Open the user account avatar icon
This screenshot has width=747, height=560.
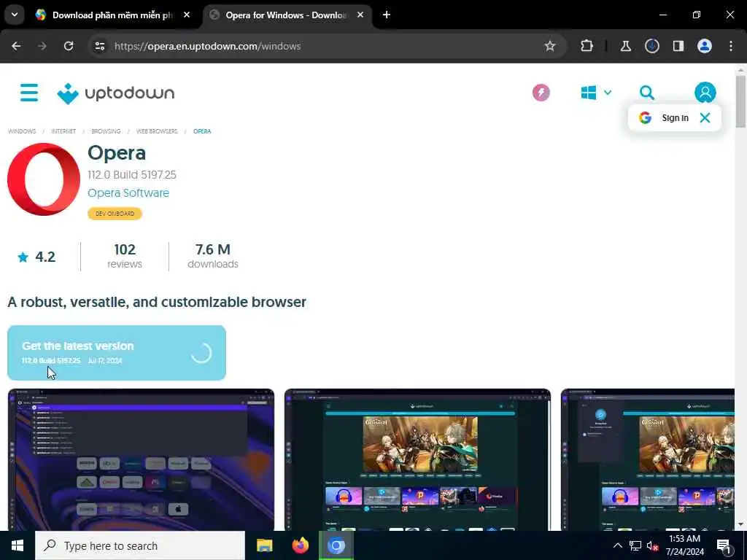coord(705,93)
